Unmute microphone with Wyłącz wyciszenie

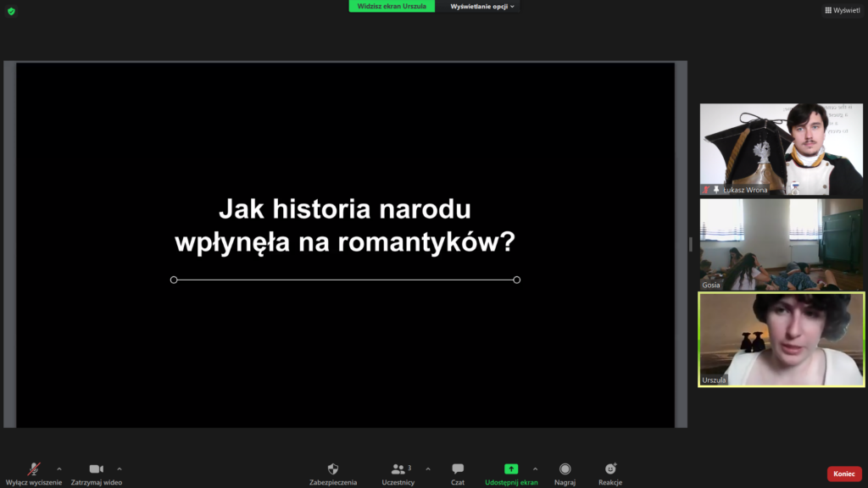click(34, 469)
